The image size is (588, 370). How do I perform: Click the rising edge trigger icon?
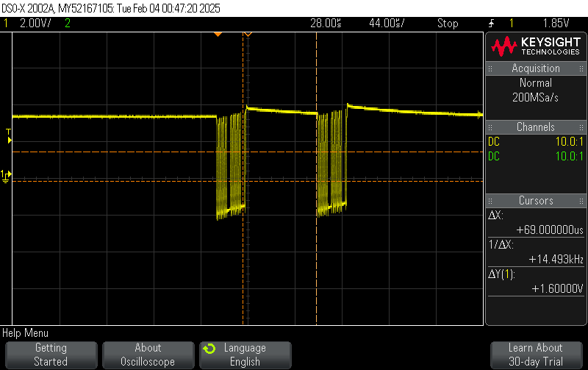pos(491,24)
